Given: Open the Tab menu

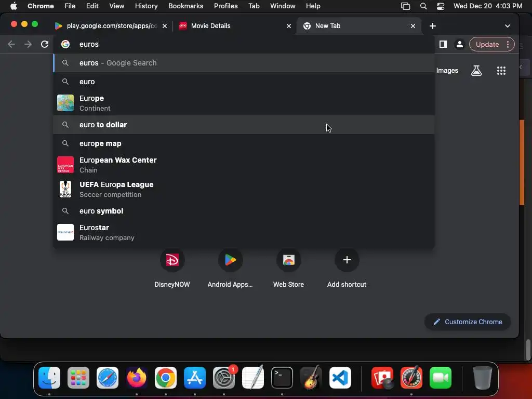Looking at the screenshot, I should (254, 6).
